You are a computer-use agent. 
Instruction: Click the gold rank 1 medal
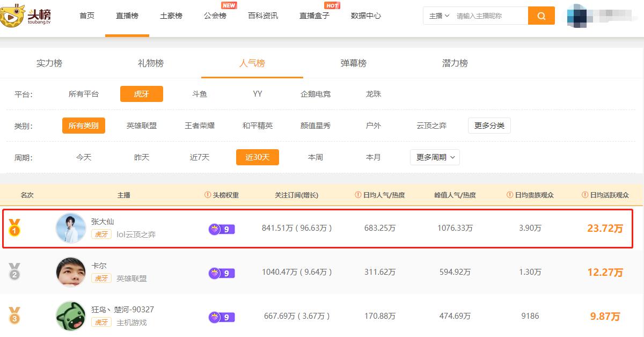pos(14,228)
